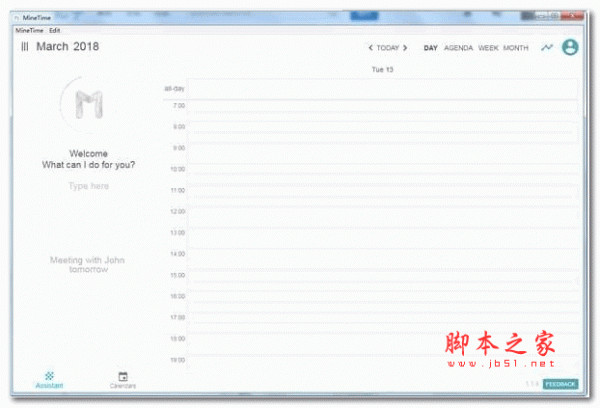Toggle the sidebar with the three-bar icon
Viewport: 600px width, 408px height.
25,47
